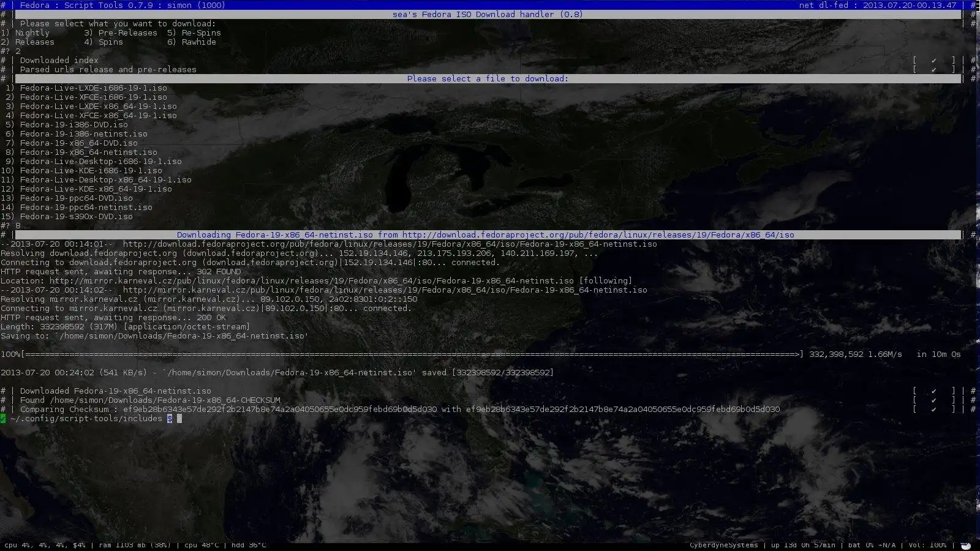Screen dimensions: 980x551
Task: Click list entry 'Fedora-19-x86_64-DVD.iso'
Action: point(79,143)
